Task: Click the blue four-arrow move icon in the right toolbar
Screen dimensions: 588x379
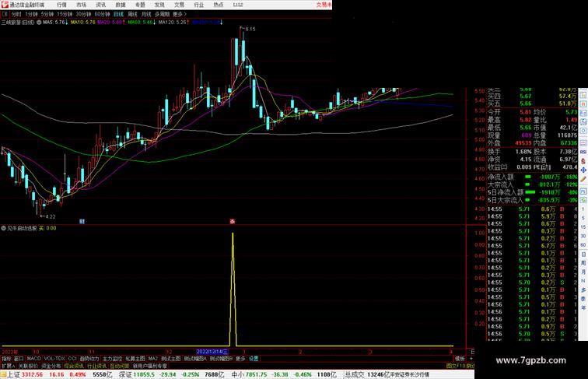Action: (x=583, y=170)
